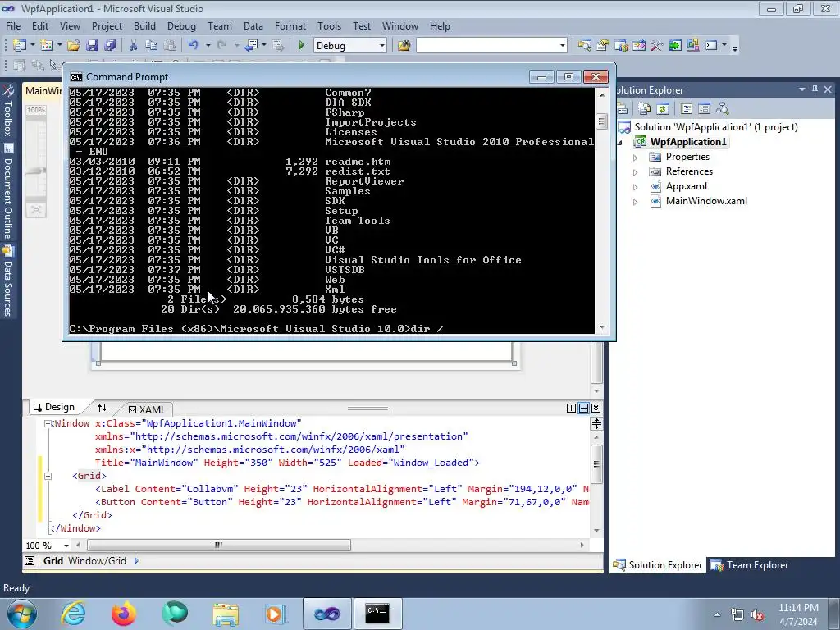Click Show All Files in Solution Explorer
Viewport: 840px width, 630px height.
tap(645, 109)
